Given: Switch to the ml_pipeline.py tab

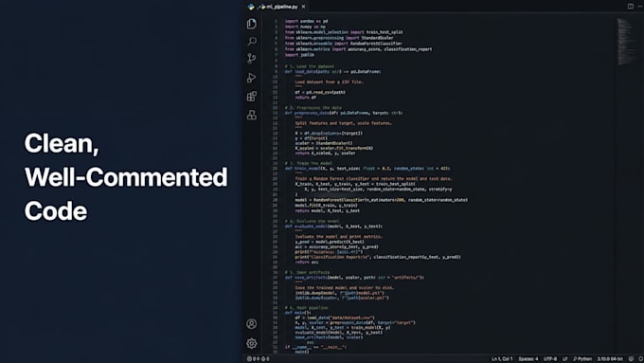Looking at the screenshot, I should 282,7.
